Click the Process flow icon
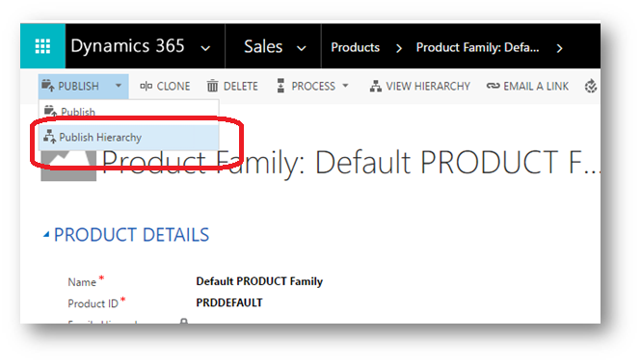 [280, 86]
